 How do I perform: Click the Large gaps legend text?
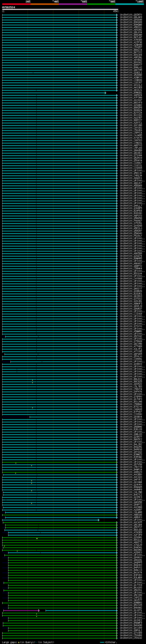28,642
